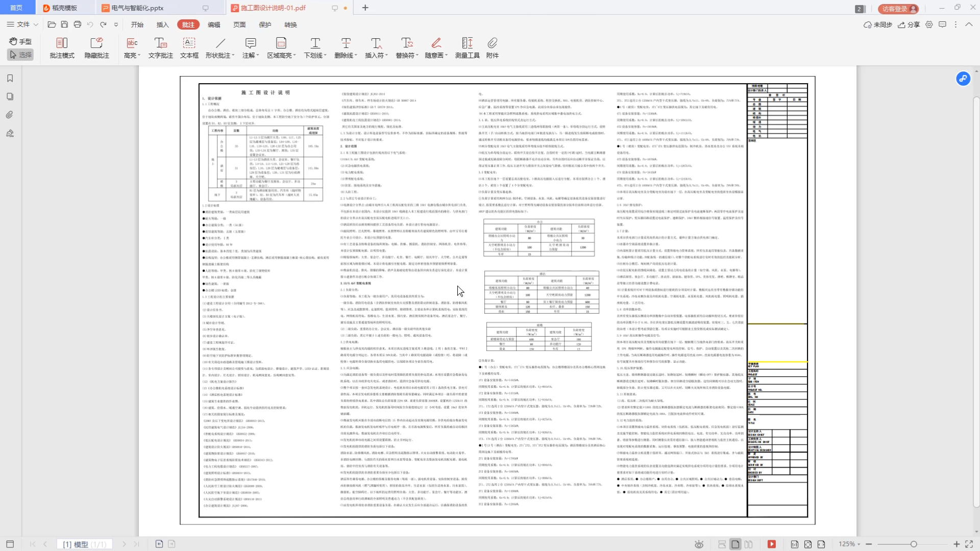The image size is (980, 551).
Task: Open the signature sidebar panel
Action: click(10, 133)
